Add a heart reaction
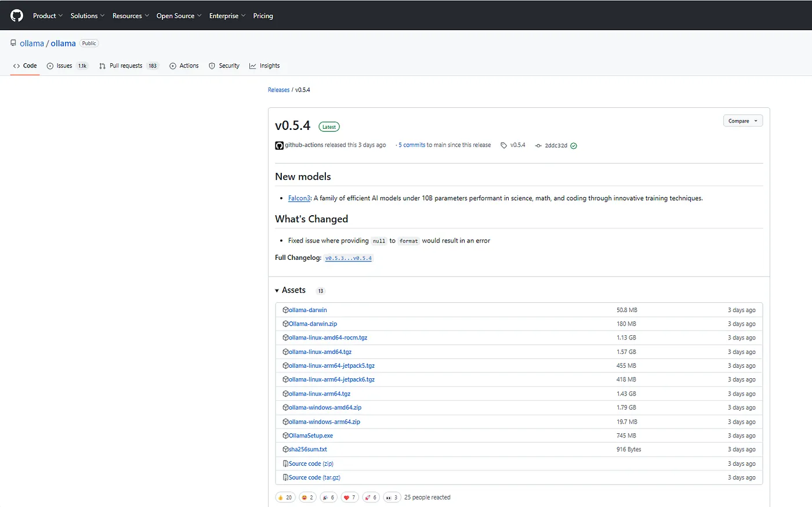Image resolution: width=812 pixels, height=507 pixels. point(350,497)
